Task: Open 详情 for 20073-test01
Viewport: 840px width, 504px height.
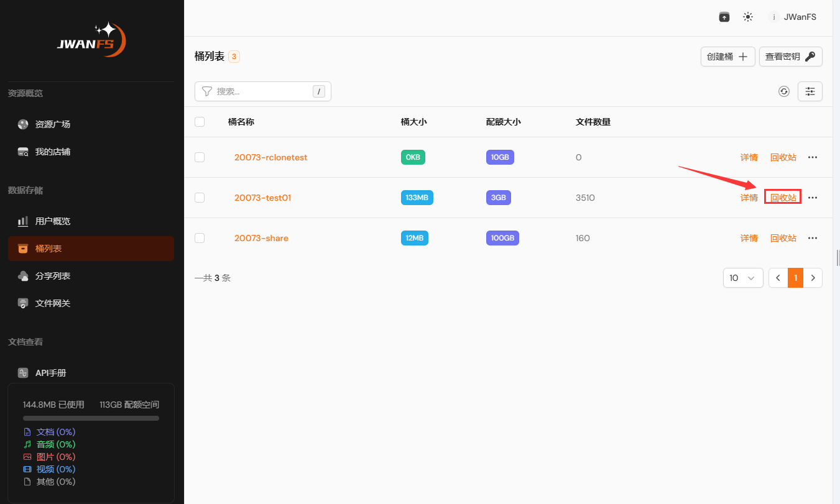Action: click(x=749, y=198)
